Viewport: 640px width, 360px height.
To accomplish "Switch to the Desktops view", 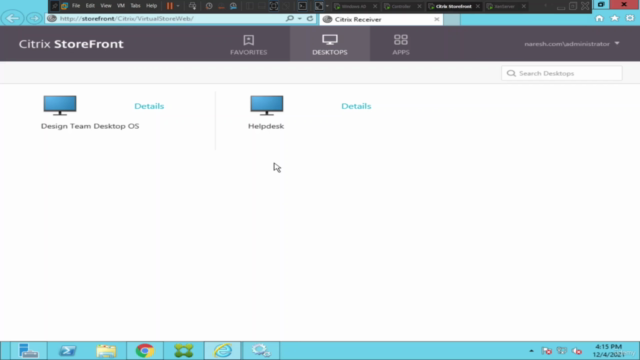I will coord(330,44).
